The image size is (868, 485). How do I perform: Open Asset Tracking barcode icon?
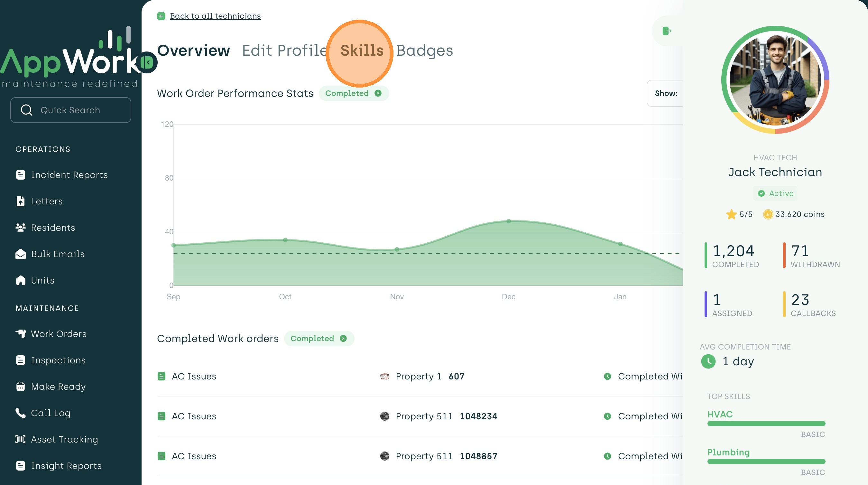(21, 439)
